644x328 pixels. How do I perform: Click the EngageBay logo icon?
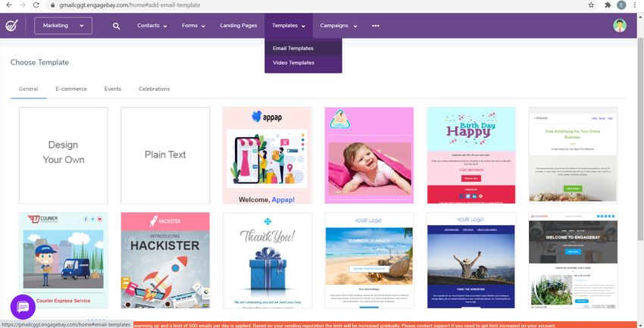pyautogui.click(x=11, y=26)
